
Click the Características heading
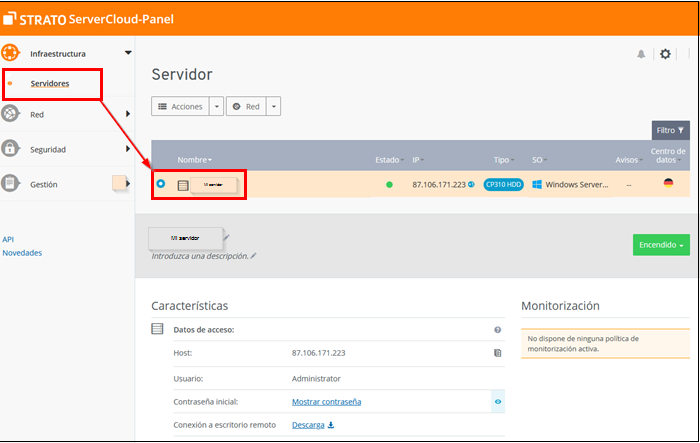(x=190, y=306)
